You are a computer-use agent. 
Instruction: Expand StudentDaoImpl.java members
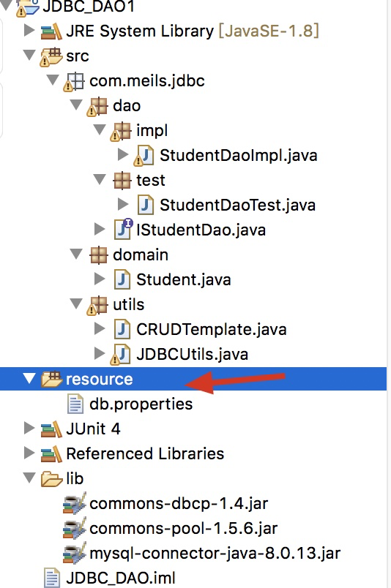[x=123, y=154]
